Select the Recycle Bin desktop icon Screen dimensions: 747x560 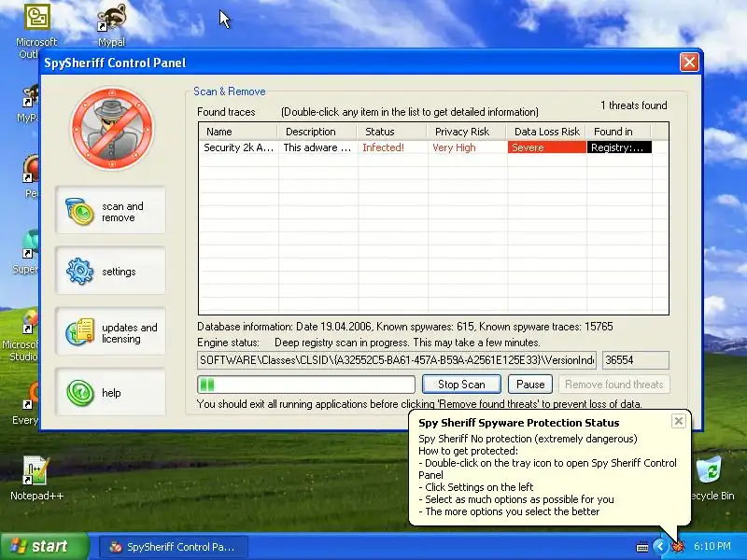pyautogui.click(x=711, y=478)
